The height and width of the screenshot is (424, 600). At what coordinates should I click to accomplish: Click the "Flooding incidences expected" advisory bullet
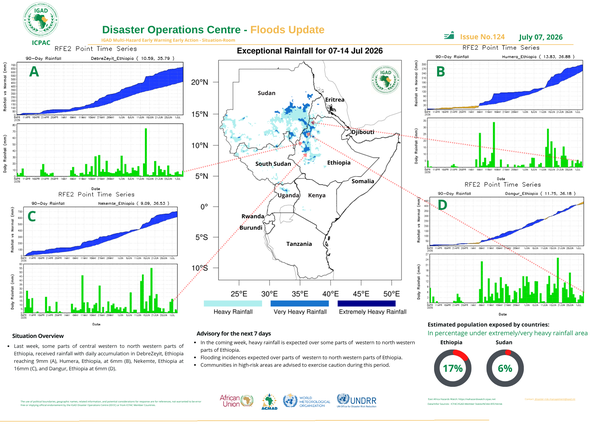[x=302, y=357]
